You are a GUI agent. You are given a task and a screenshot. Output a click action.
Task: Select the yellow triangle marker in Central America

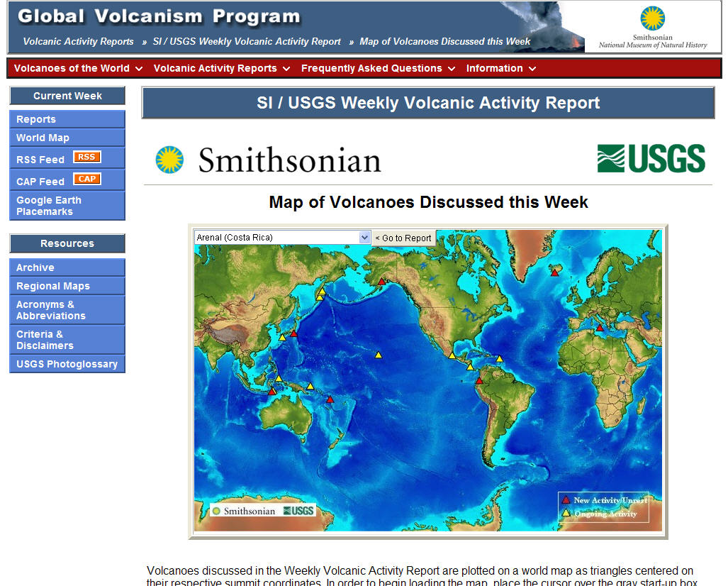[470, 367]
